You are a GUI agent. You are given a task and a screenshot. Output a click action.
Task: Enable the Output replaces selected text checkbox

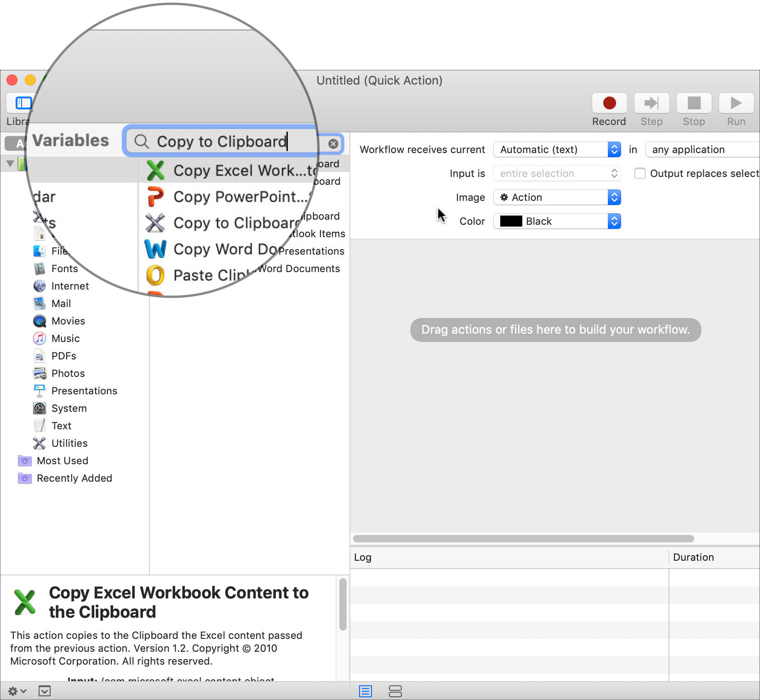pyautogui.click(x=640, y=173)
